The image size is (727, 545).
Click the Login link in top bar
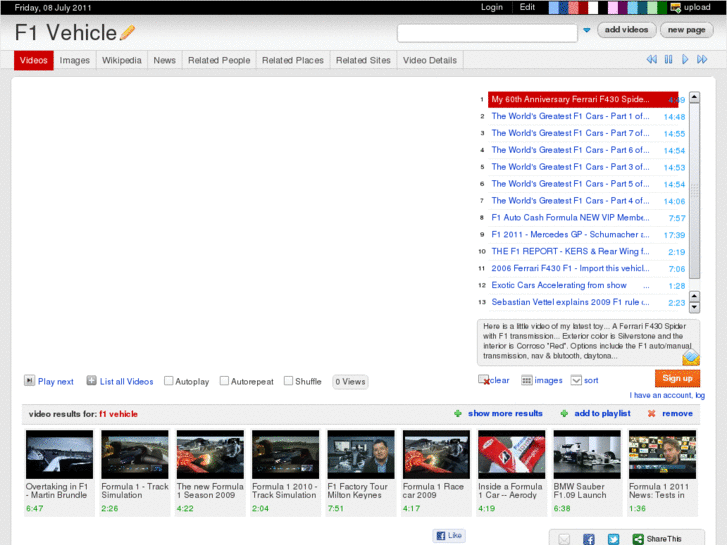coord(491,7)
